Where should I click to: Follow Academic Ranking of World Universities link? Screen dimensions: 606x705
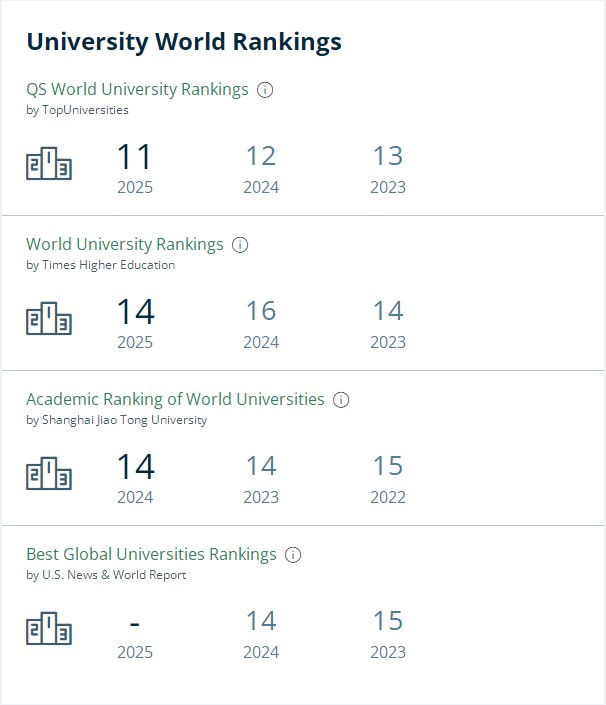click(x=175, y=399)
